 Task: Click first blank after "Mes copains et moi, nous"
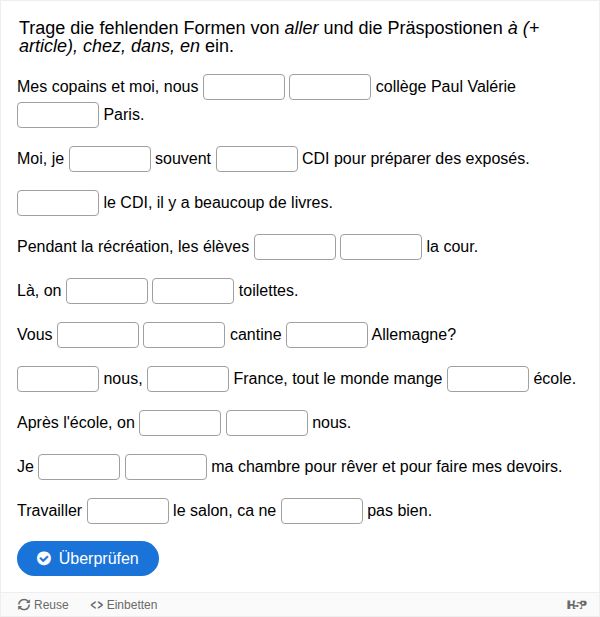(244, 87)
